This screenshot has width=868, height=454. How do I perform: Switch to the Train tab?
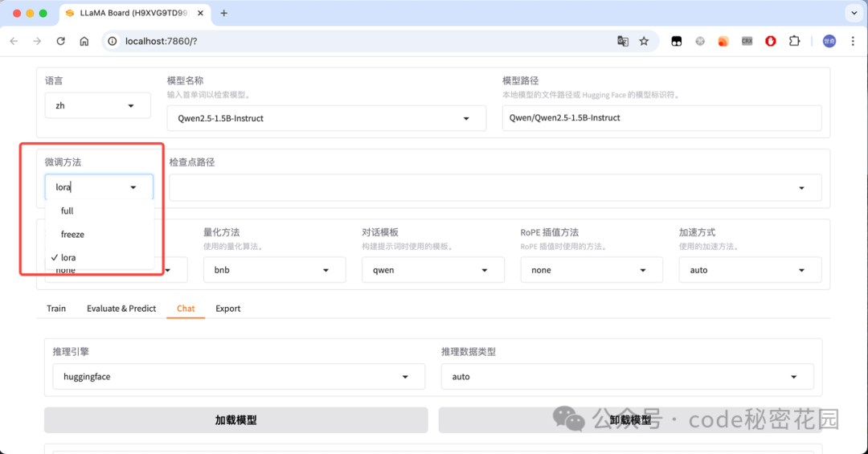(x=56, y=309)
